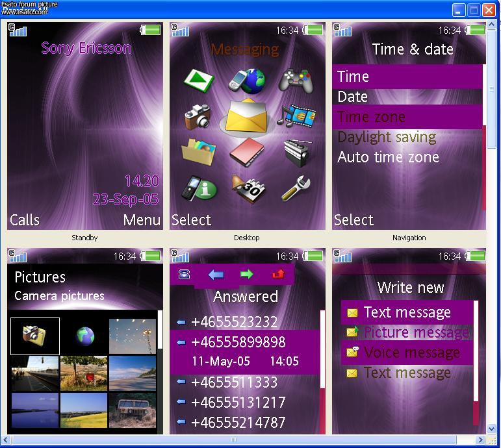501x448 pixels.
Task: Select the red missed calls arrow tab
Action: coord(278,274)
